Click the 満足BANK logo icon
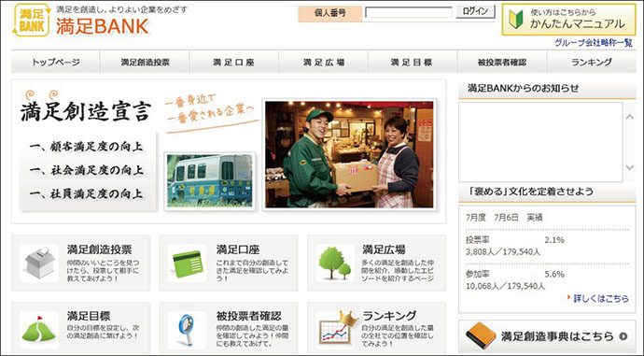Viewport: 644px width, 356px height. (x=32, y=21)
